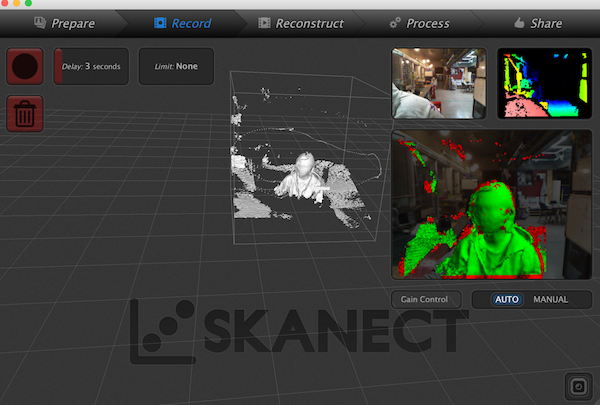The width and height of the screenshot is (600, 405).
Task: Click the Reconstruct filmstrip icon
Action: tap(264, 23)
